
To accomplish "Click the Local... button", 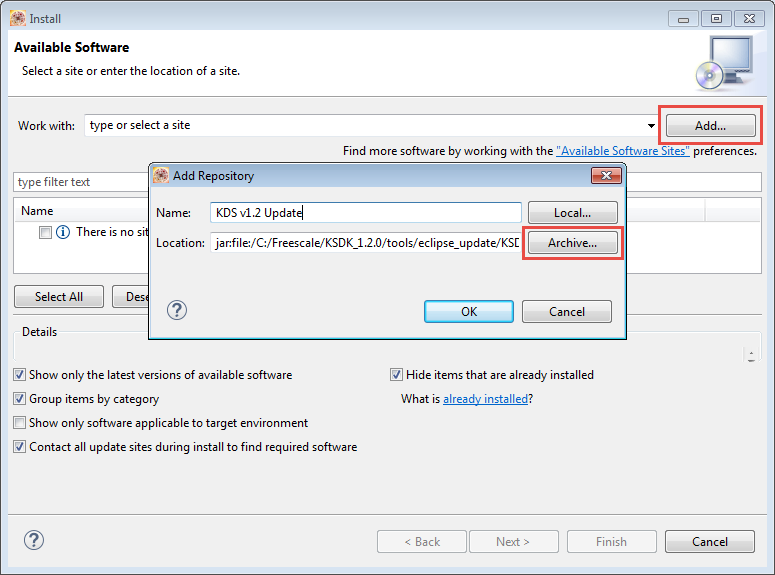I will [572, 212].
